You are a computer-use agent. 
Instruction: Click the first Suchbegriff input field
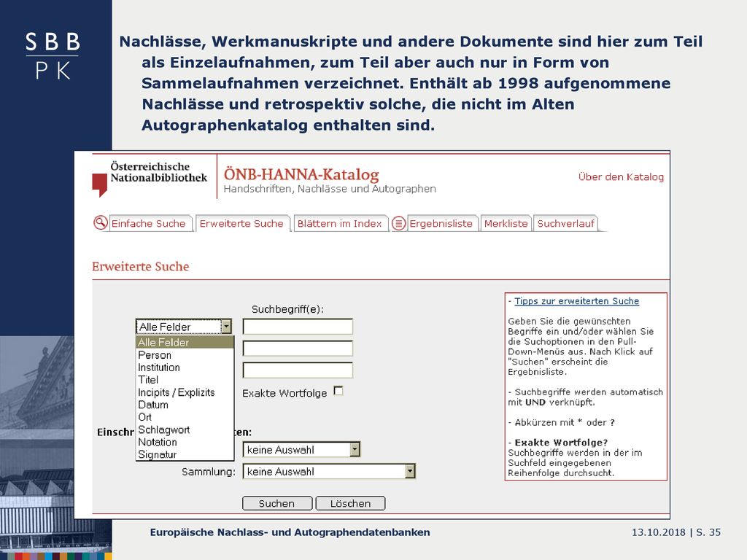coord(298,327)
